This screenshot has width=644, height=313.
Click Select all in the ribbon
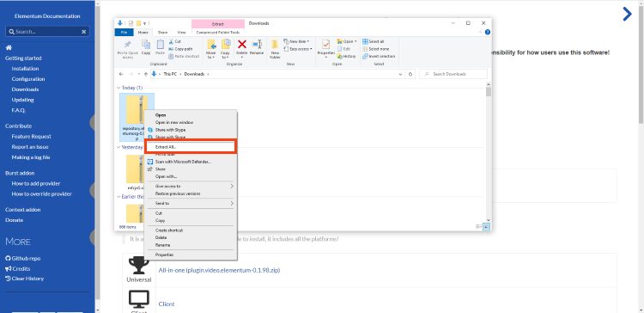(374, 41)
